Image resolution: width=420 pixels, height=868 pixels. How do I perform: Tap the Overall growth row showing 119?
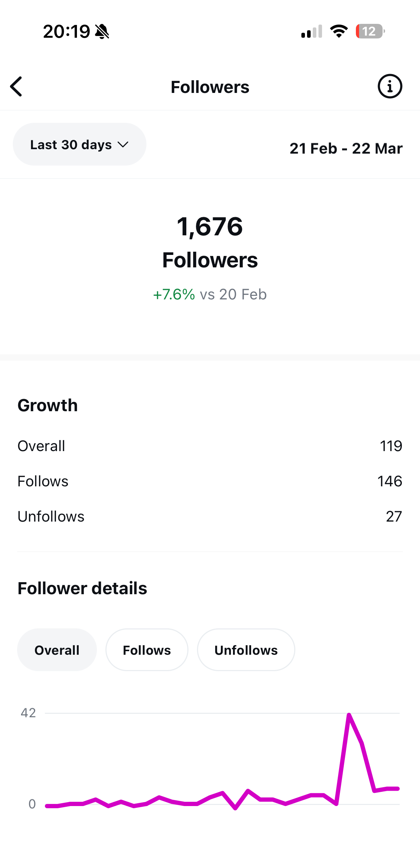[210, 446]
